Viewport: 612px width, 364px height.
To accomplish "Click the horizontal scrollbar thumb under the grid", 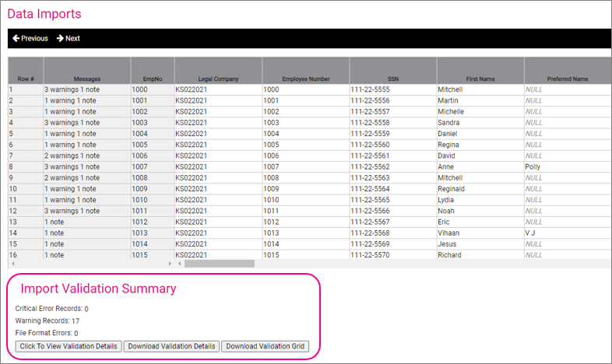I will pos(219,264).
